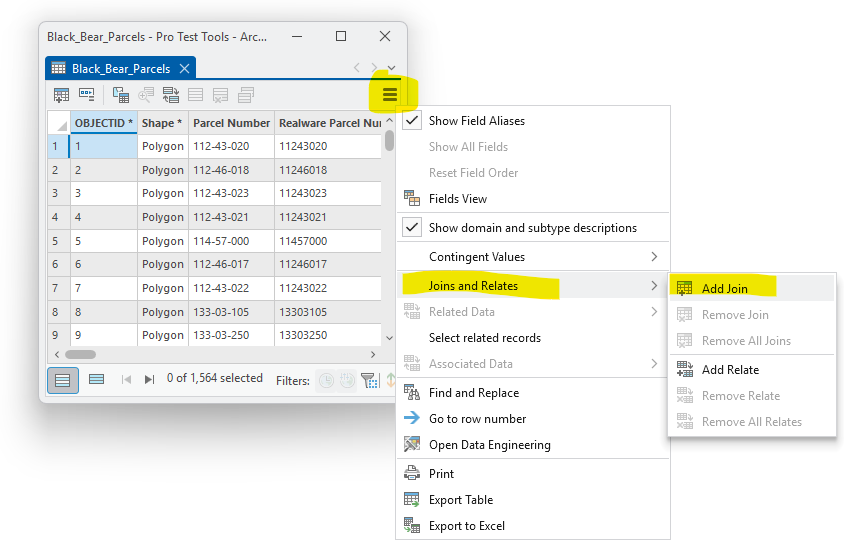Expand the Related Data submenu arrow
This screenshot has width=844, height=552.
pos(654,312)
